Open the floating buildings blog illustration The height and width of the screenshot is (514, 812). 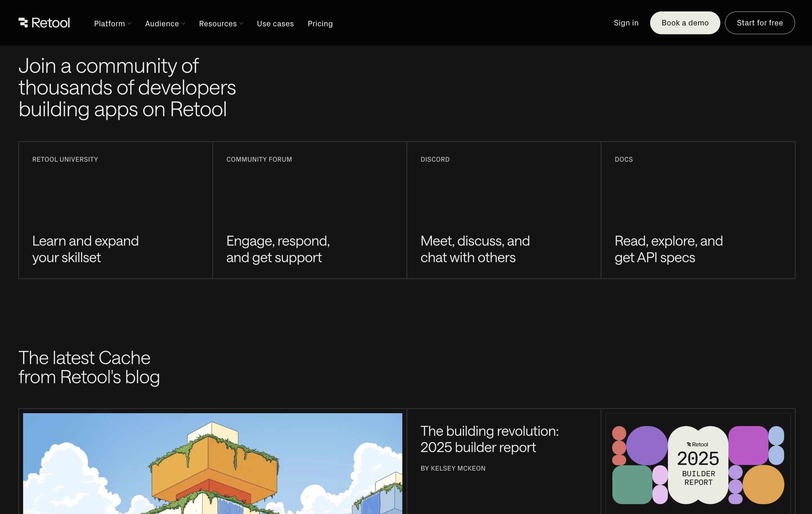coord(212,464)
